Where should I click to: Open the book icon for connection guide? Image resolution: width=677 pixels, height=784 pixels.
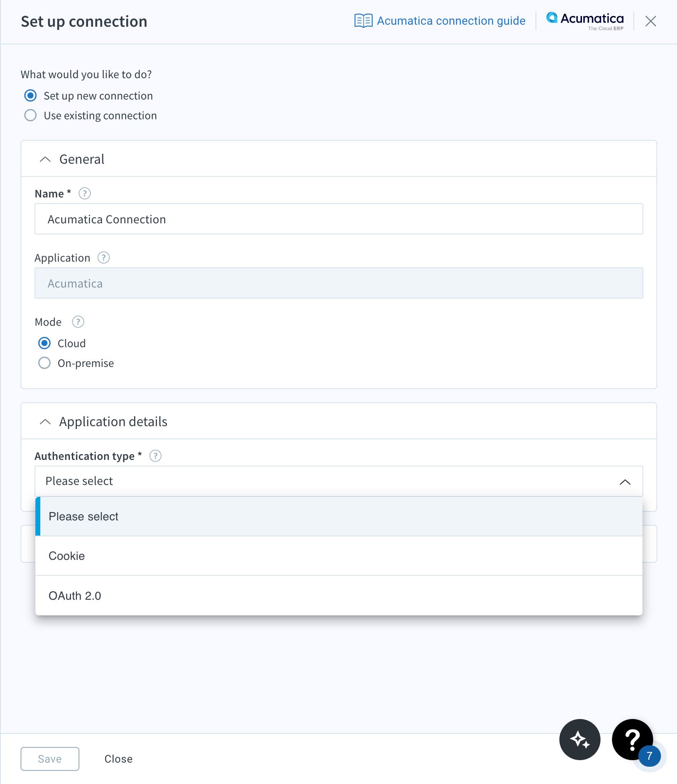pyautogui.click(x=363, y=21)
